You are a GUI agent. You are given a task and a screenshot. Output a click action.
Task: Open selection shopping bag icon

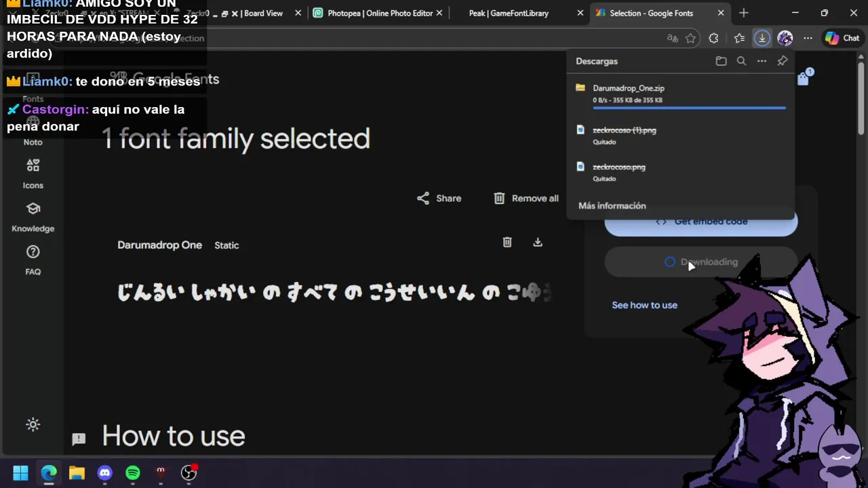(x=804, y=78)
